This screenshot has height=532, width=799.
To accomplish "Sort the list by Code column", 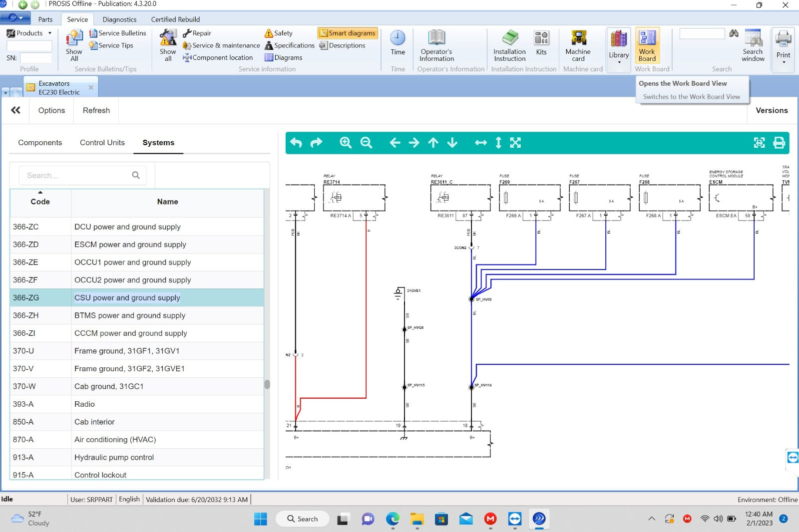I will (x=40, y=202).
